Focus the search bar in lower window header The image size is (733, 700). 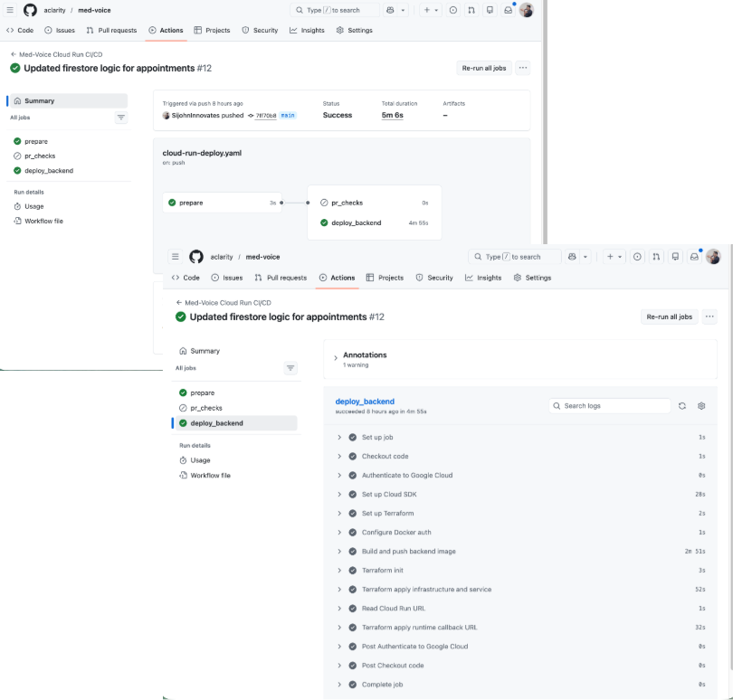point(514,257)
